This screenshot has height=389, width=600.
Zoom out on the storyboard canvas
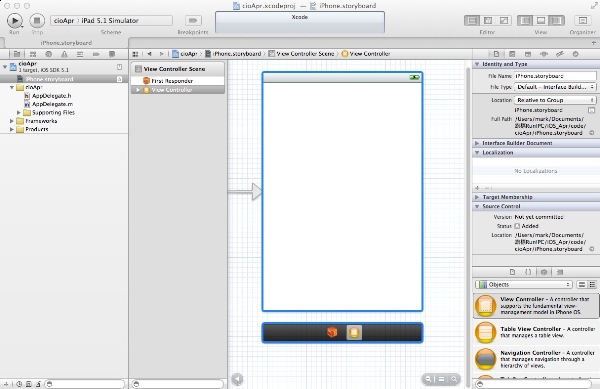tap(428, 379)
